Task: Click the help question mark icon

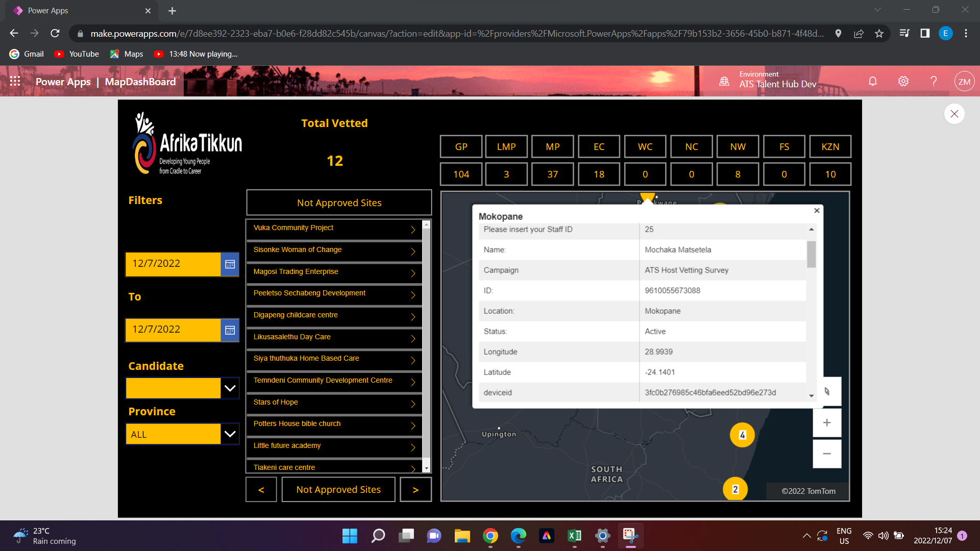Action: pyautogui.click(x=934, y=81)
